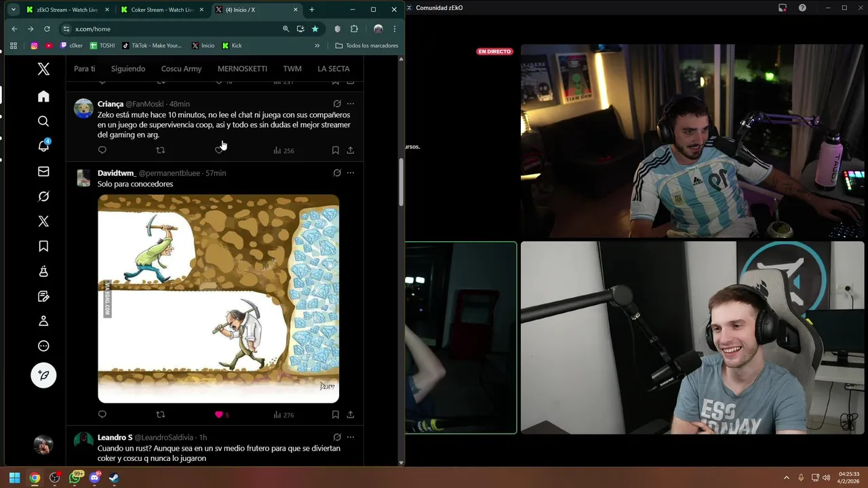The image size is (868, 488).
Task: Click the X logo at sidebar top
Action: [43, 68]
